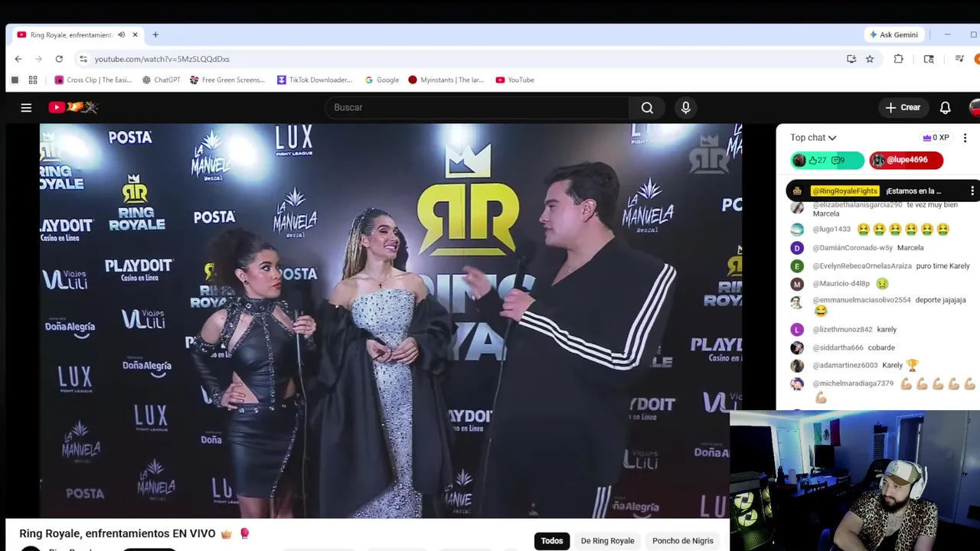The width and height of the screenshot is (980, 551).
Task: Open the Free Green Screens bookmark
Action: (x=227, y=80)
